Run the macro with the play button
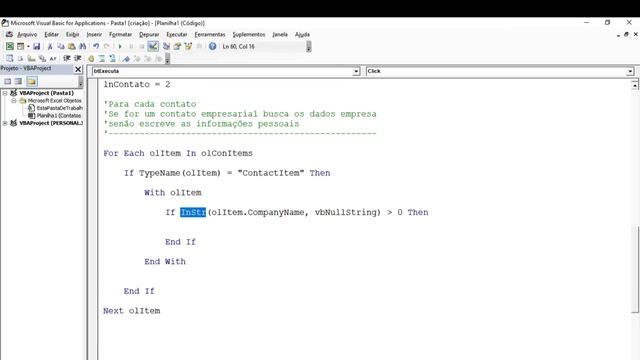The image size is (640, 360). click(x=120, y=47)
